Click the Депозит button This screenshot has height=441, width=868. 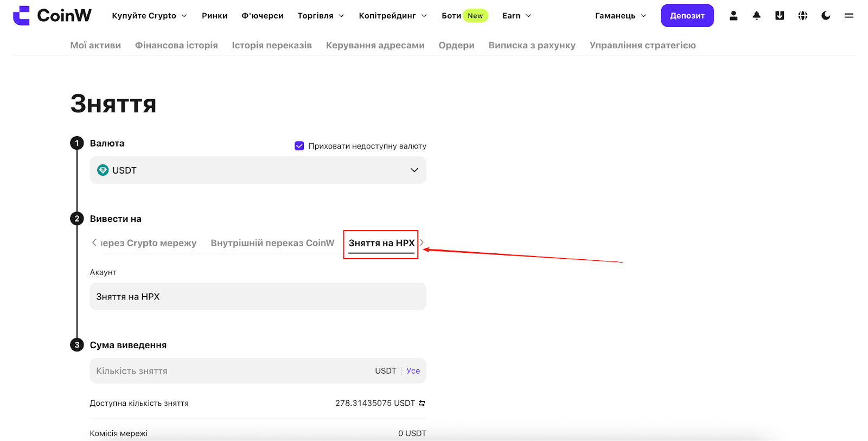tap(687, 16)
